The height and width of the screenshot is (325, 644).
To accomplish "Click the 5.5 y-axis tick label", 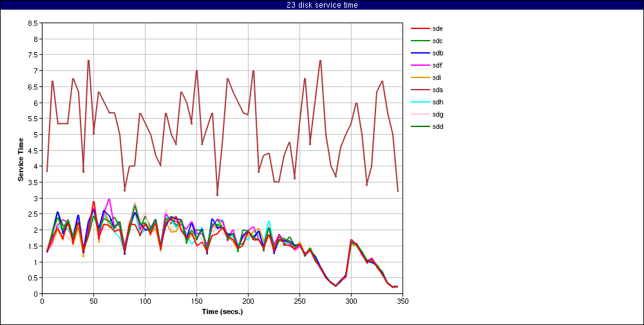I will point(33,119).
